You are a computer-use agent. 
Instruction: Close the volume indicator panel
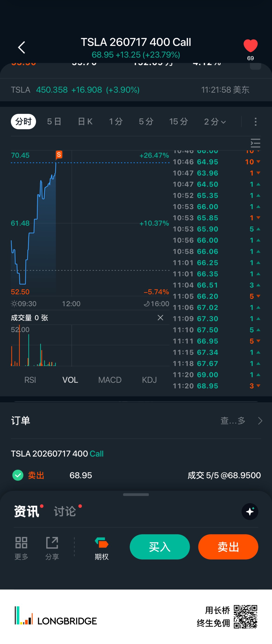[160, 318]
